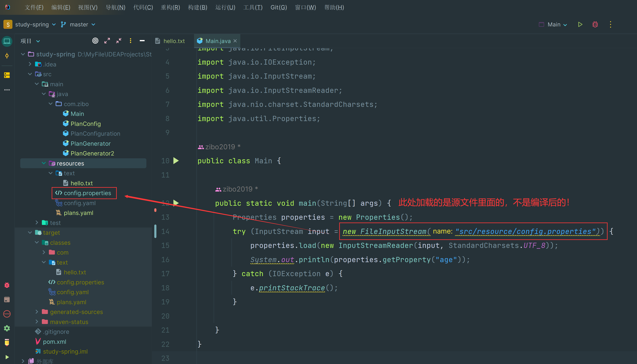Click on config.properties file in resources
The height and width of the screenshot is (364, 637).
click(88, 193)
